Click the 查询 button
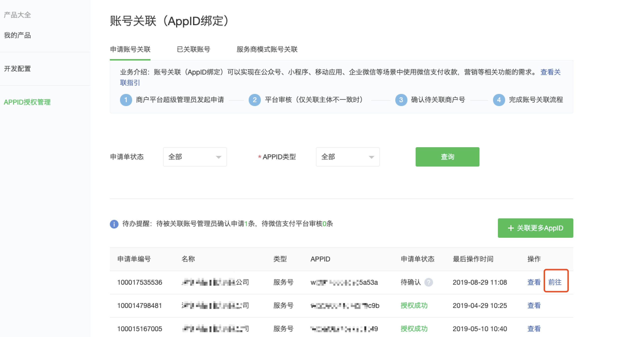The image size is (644, 337). (x=447, y=157)
